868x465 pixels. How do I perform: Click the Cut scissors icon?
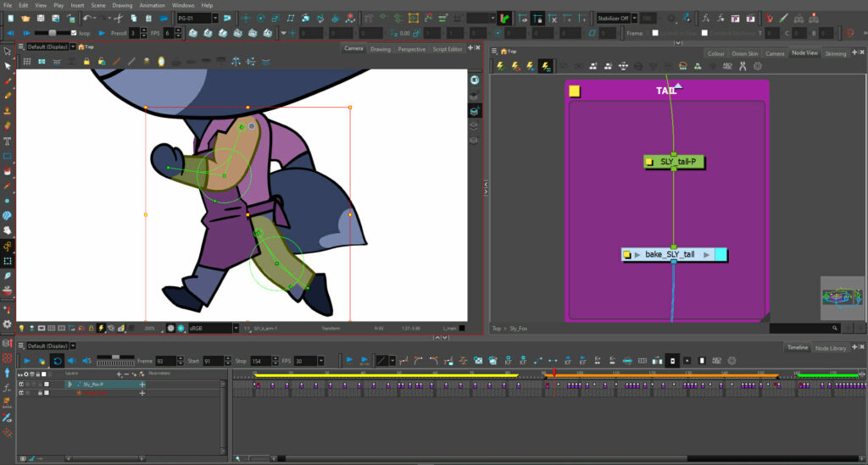[118, 19]
